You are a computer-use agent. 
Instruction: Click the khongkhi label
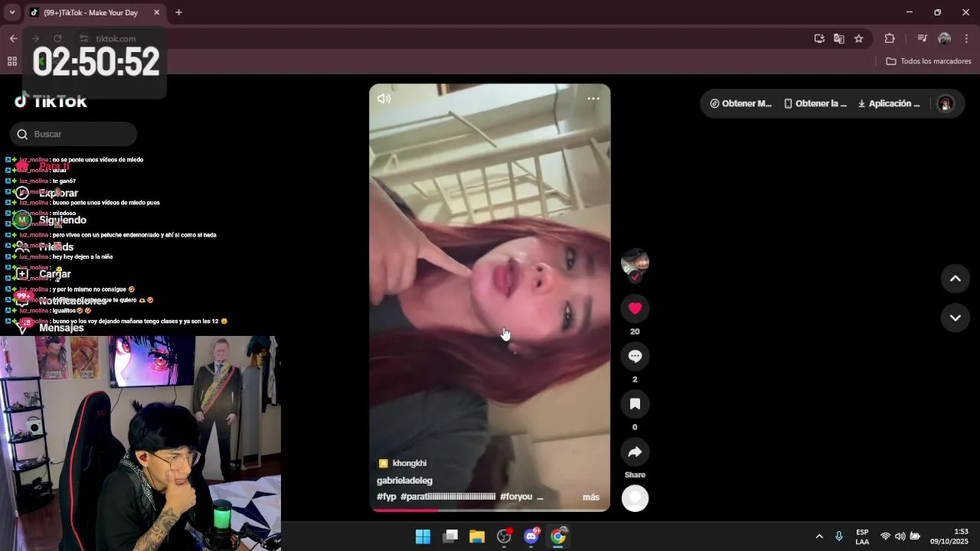click(403, 463)
